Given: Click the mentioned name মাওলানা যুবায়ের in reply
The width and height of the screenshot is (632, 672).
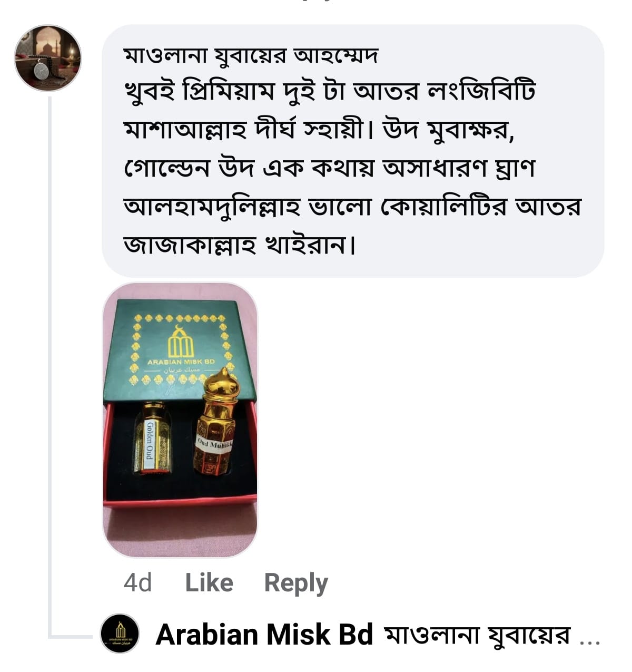Looking at the screenshot, I should pyautogui.click(x=478, y=635).
